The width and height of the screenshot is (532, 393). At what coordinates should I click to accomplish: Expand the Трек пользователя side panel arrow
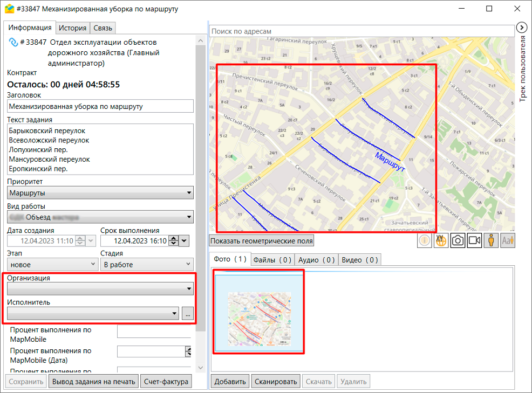point(521,27)
